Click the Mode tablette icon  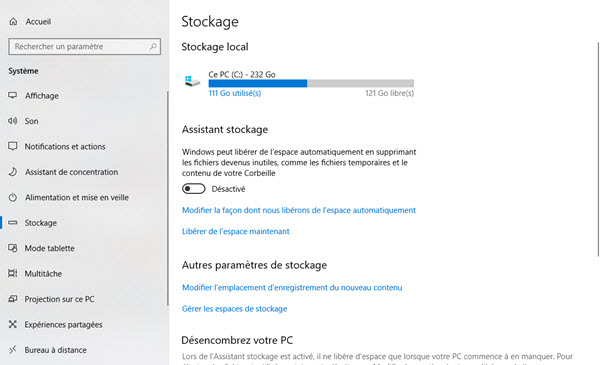click(13, 248)
